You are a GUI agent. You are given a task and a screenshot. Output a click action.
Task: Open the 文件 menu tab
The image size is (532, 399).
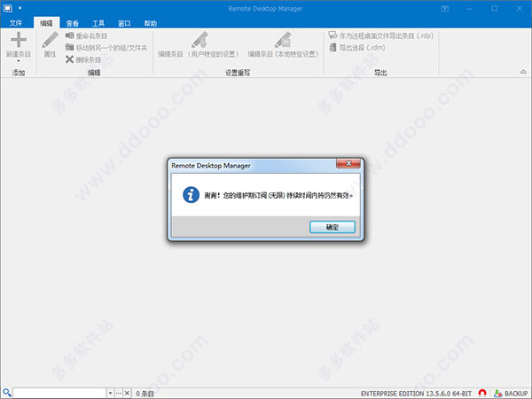click(16, 23)
